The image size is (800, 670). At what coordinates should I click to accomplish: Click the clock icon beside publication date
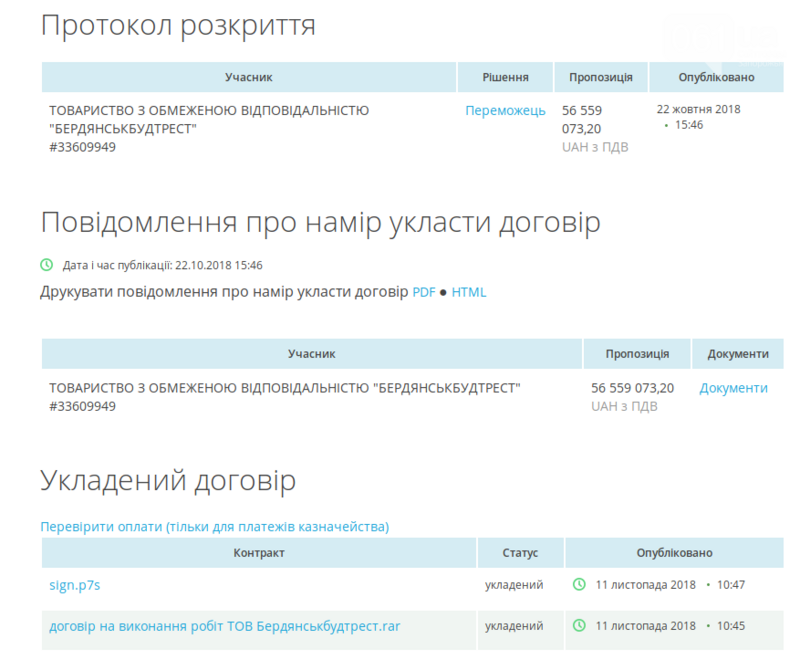click(x=47, y=266)
